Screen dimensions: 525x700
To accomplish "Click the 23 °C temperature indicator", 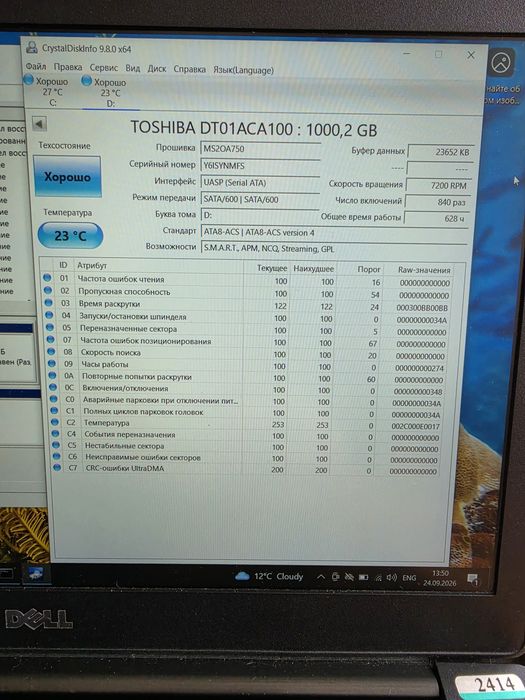I will point(70,235).
